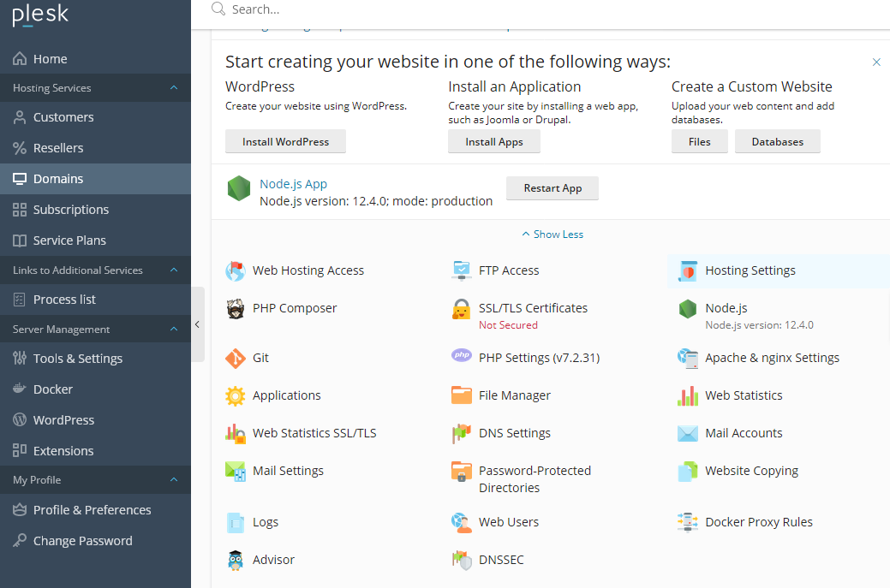Open Resellers in the sidebar

tap(95, 148)
